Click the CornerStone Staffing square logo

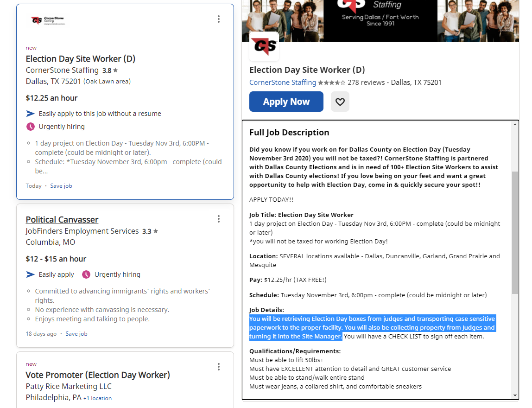pyautogui.click(x=264, y=46)
